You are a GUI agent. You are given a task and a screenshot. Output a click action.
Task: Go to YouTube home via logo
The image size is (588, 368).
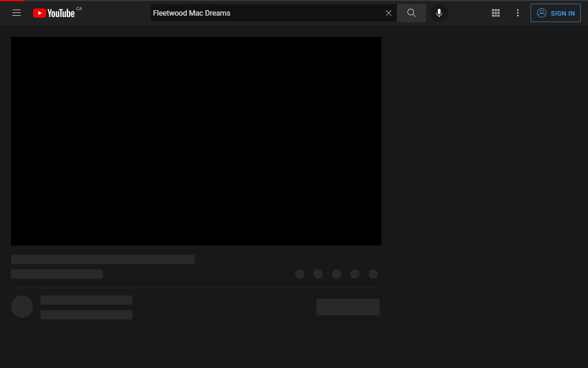click(x=54, y=13)
